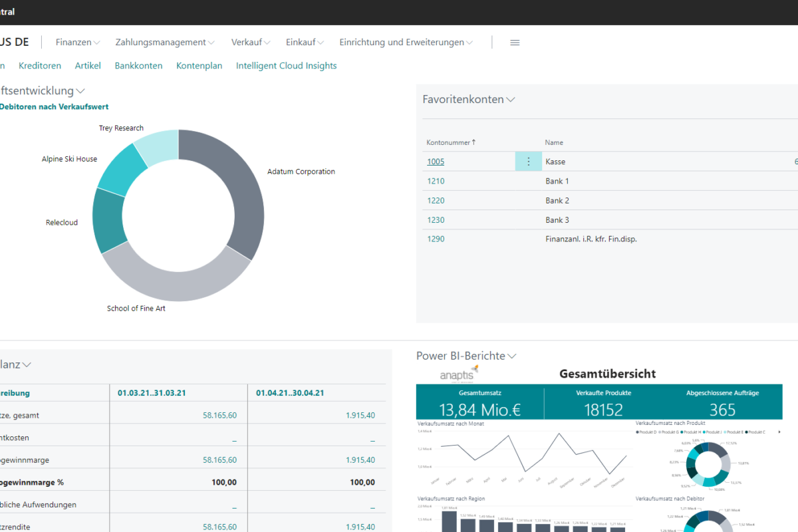Click the Verkaufte Produkte 18152 tile
The height and width of the screenshot is (532, 798).
[x=604, y=402]
